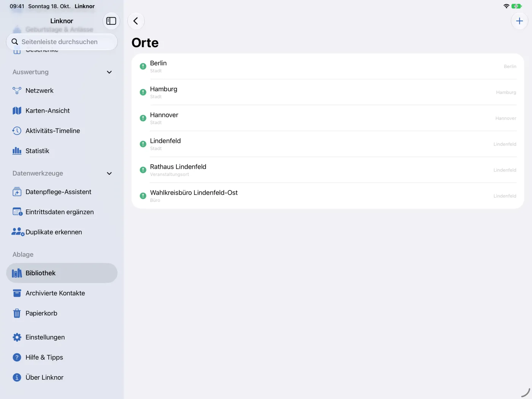Click the battery status icon
Screen dimensions: 532x399
(517, 6)
